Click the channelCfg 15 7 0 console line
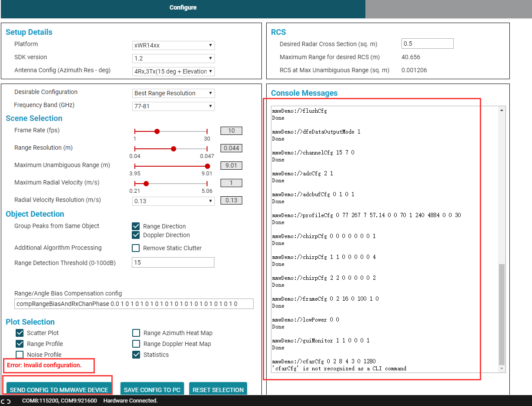Screen dimensions: 532x406 (x=313, y=153)
